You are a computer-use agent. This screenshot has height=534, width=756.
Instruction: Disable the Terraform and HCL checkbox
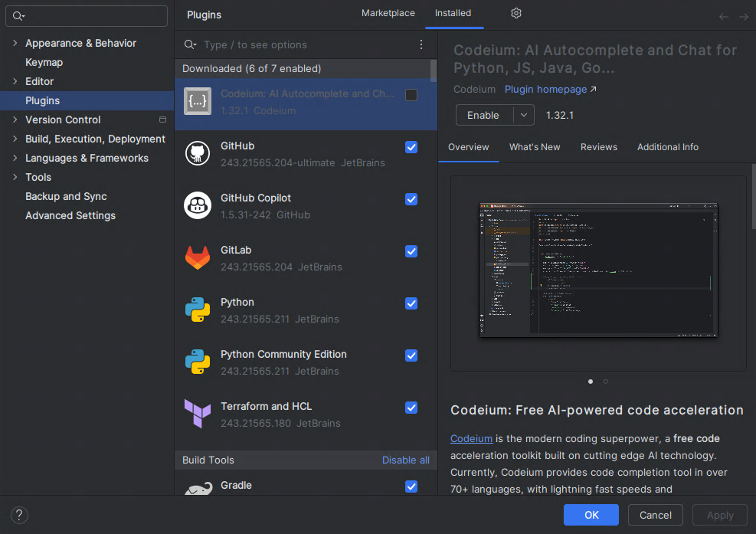(x=411, y=408)
